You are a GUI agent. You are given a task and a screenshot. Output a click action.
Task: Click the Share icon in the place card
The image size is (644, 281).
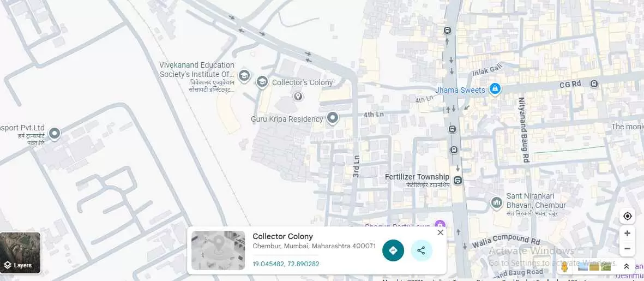tap(421, 250)
